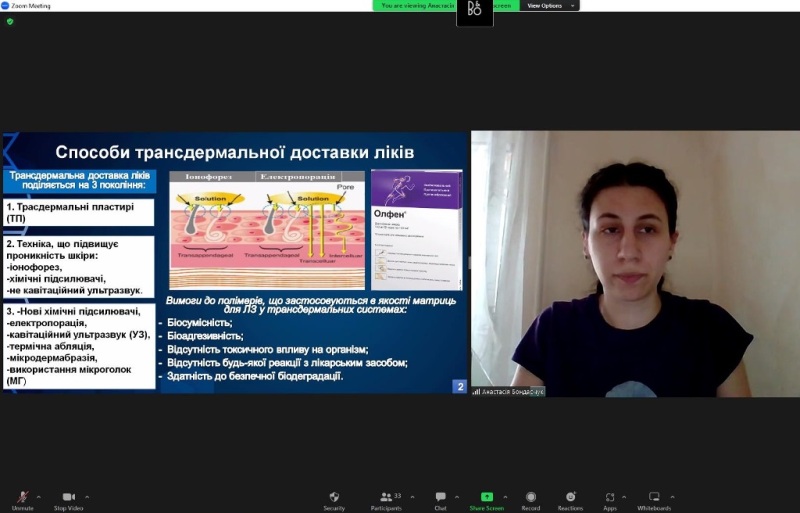Expand the arrow next to Chat
The width and height of the screenshot is (800, 513).
pos(457,497)
